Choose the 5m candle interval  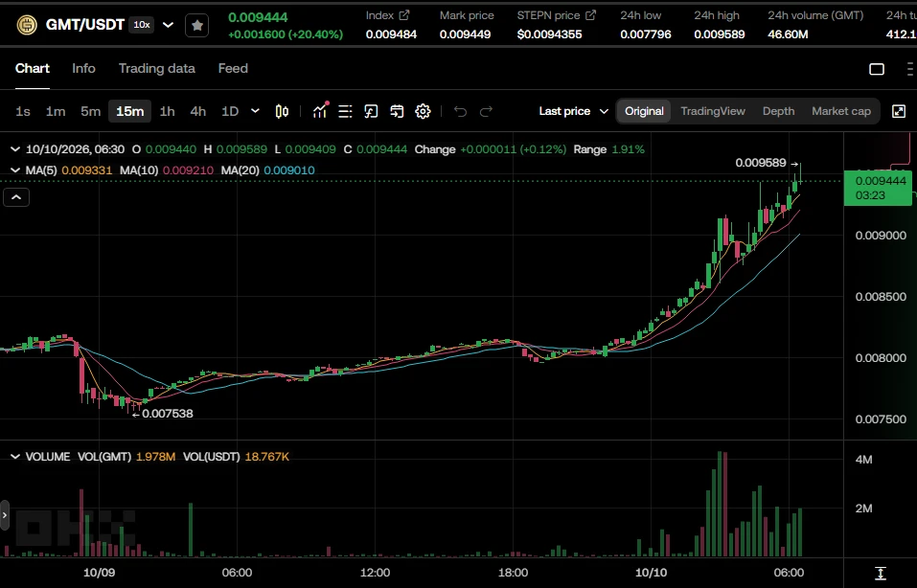91,111
